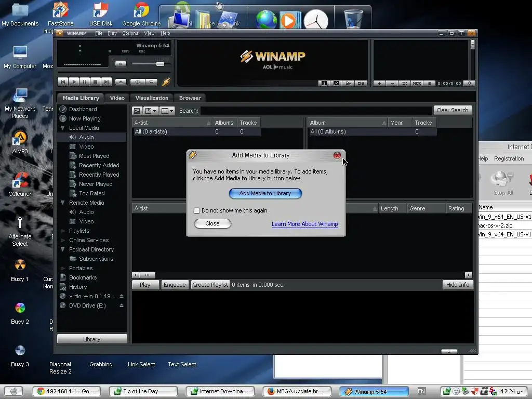Switch to the Visualization tab
The image size is (532, 399).
coord(152,98)
